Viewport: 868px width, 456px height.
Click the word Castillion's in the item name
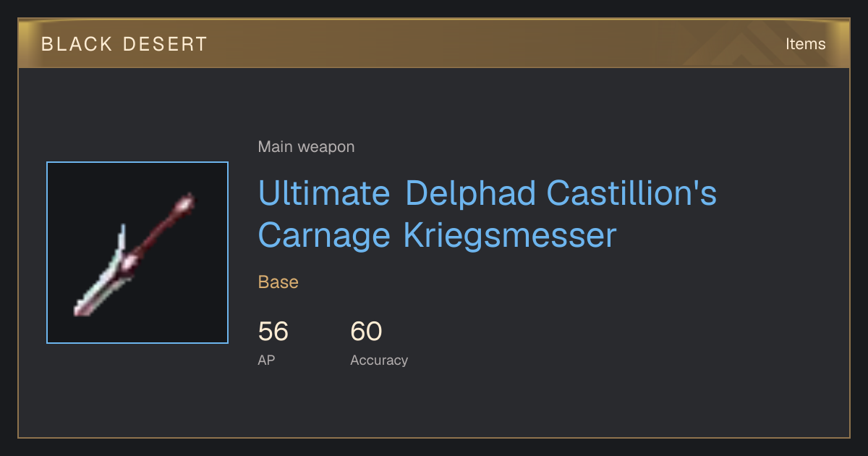(x=631, y=193)
